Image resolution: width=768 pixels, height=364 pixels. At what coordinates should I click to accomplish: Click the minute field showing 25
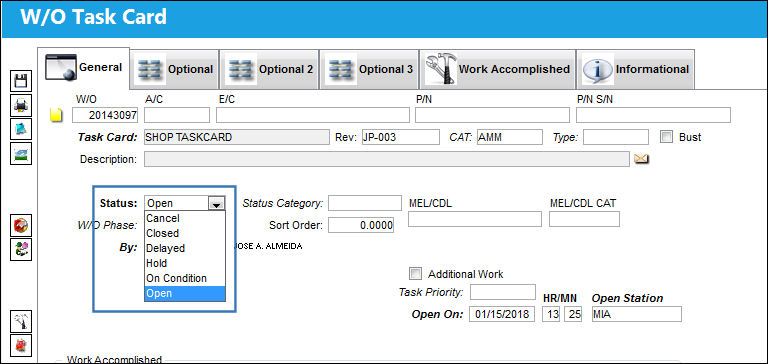tap(573, 314)
